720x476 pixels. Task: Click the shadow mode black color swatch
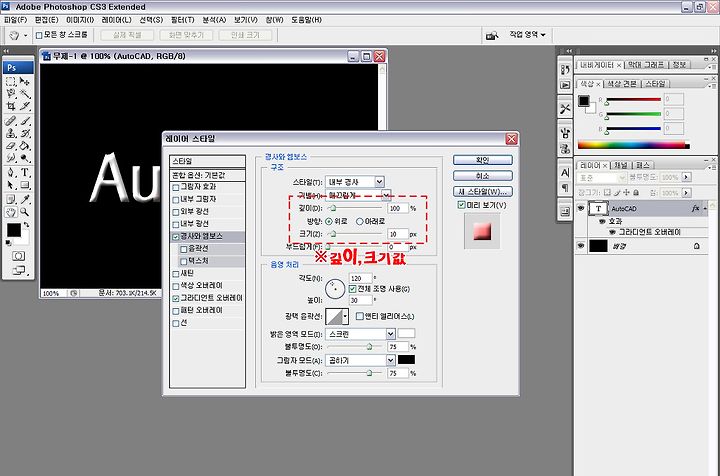[406, 360]
